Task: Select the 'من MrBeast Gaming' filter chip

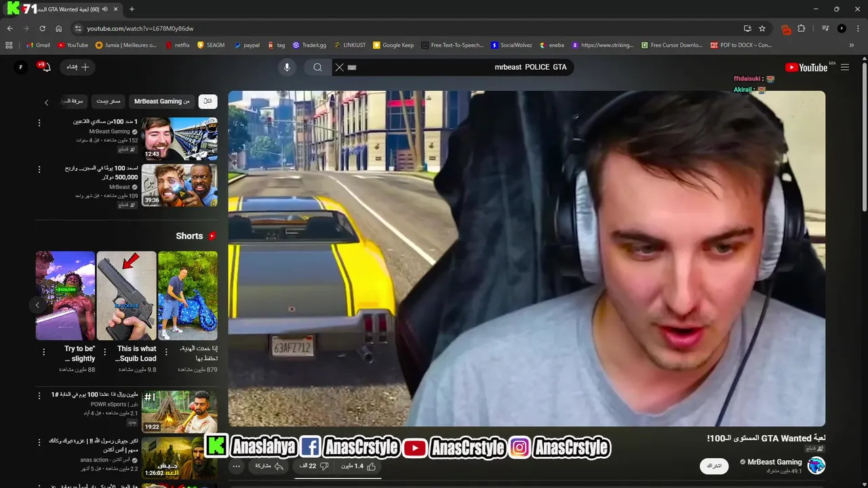Action: point(161,101)
